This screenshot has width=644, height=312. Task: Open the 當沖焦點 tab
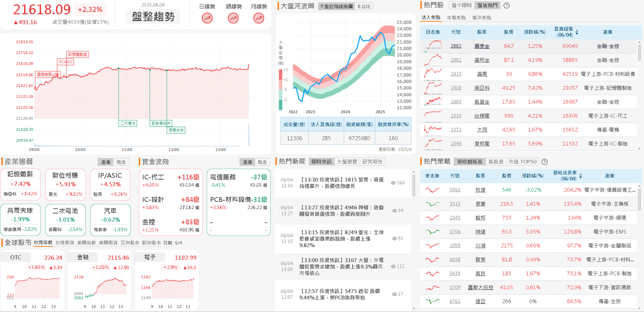482,18
